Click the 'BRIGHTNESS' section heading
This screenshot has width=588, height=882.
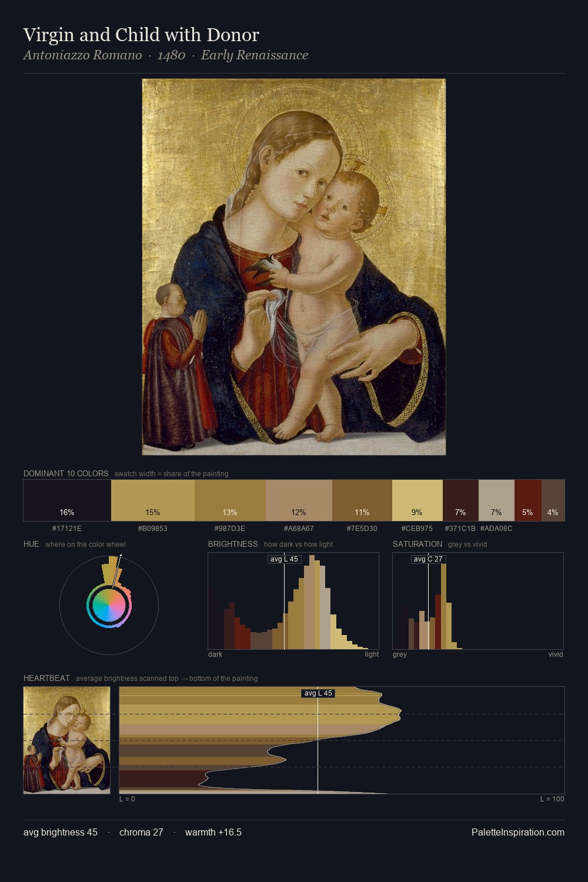click(233, 544)
